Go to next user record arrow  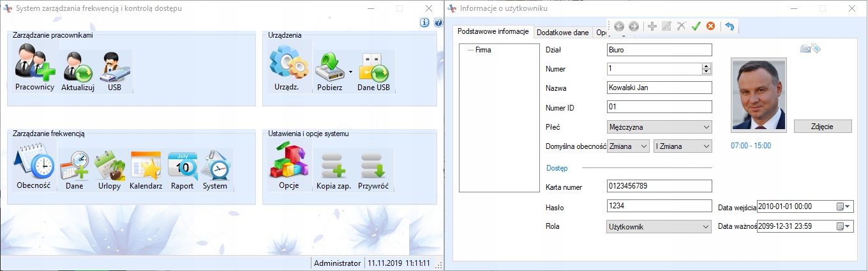[634, 26]
